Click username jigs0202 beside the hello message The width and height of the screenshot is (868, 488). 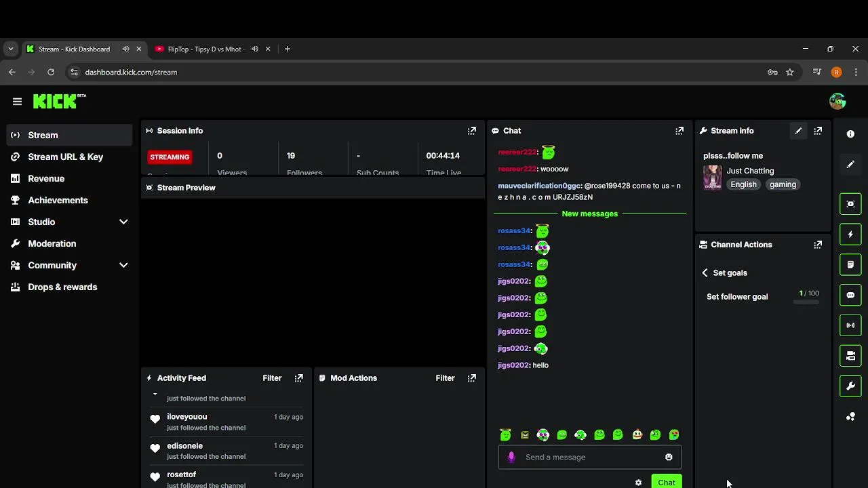[x=513, y=365]
